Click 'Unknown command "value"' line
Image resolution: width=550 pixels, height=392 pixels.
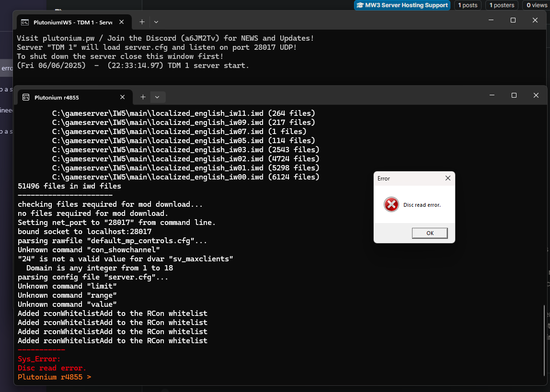click(68, 304)
